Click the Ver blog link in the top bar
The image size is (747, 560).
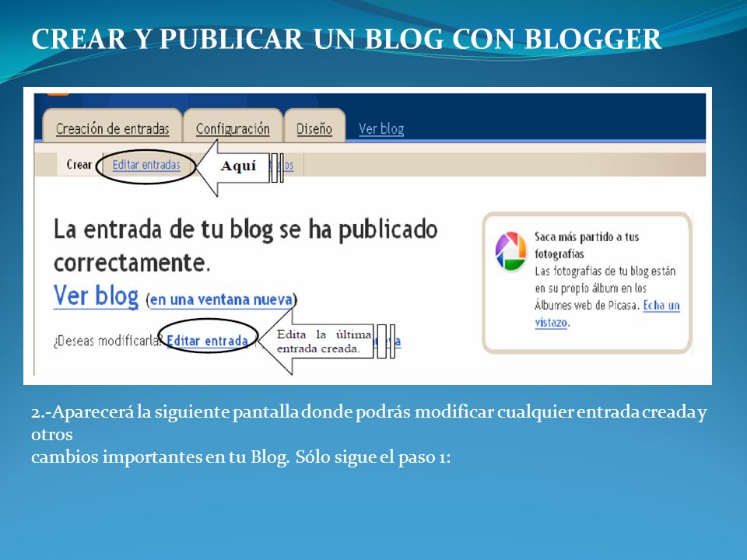pyautogui.click(x=381, y=128)
